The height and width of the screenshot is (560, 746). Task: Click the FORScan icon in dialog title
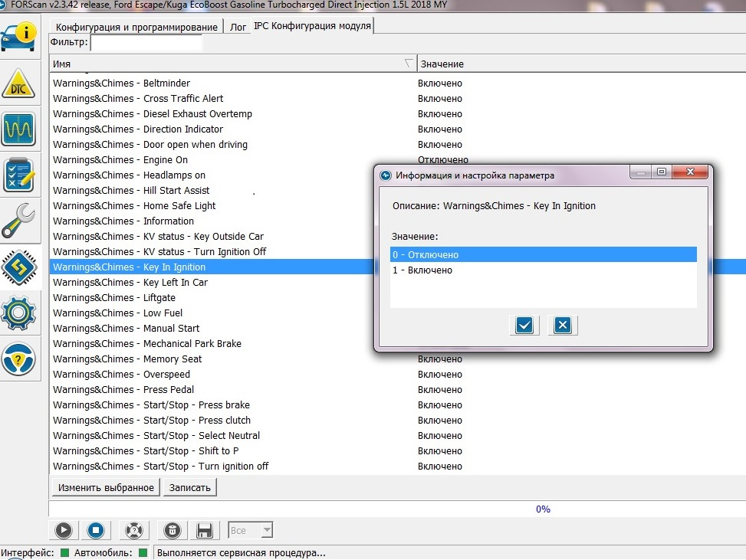(386, 175)
